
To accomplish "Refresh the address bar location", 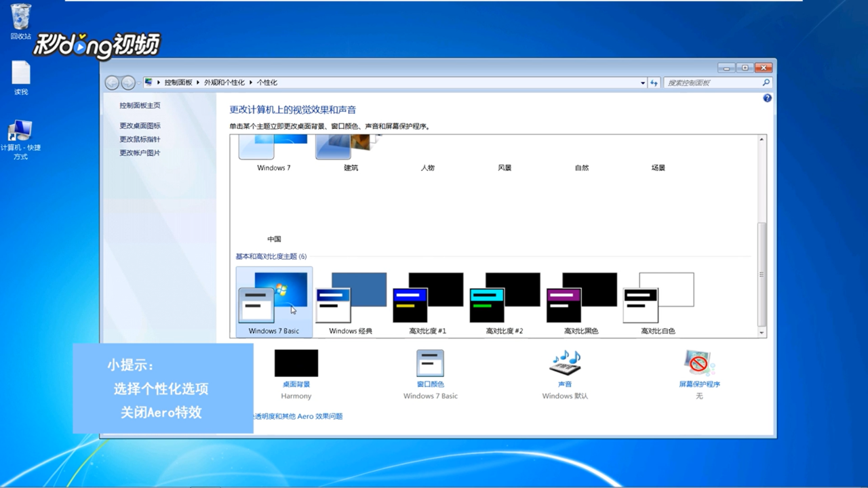I will [654, 83].
